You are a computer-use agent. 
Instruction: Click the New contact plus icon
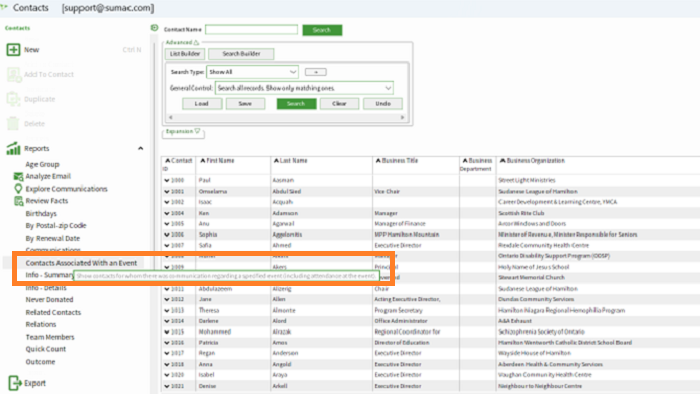click(13, 50)
